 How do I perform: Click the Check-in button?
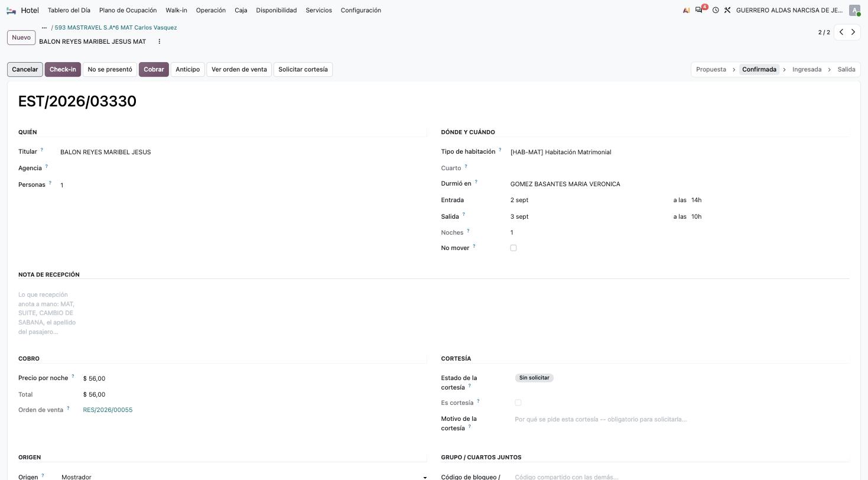[x=63, y=70]
